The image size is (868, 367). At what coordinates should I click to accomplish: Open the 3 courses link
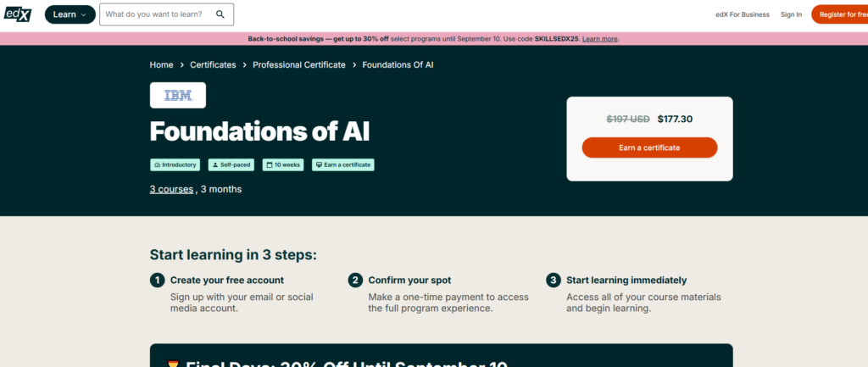pos(171,189)
